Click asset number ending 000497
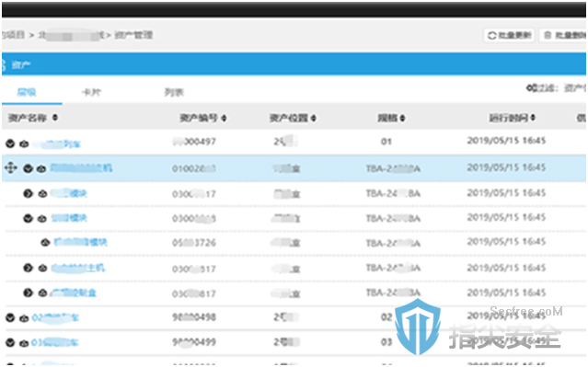Image resolution: width=588 pixels, height=367 pixels. (x=194, y=142)
